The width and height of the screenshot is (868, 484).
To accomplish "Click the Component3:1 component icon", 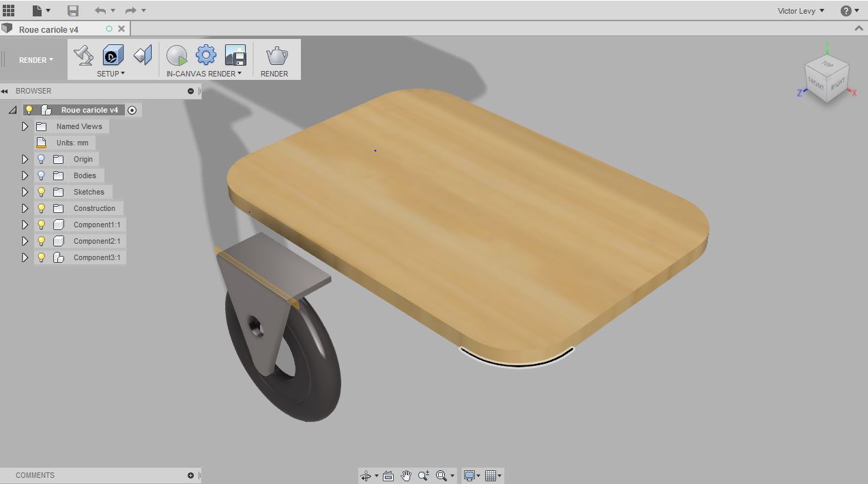I will pos(59,257).
